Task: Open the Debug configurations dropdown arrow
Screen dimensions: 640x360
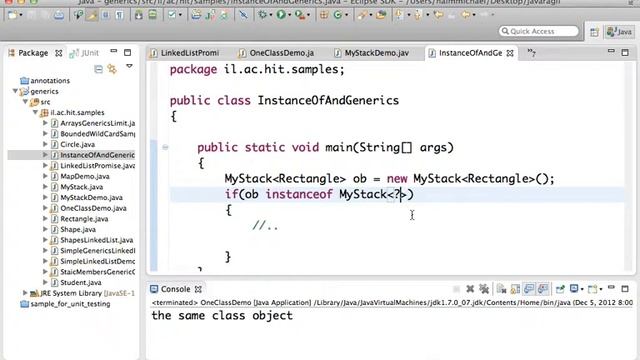Action: point(271,15)
